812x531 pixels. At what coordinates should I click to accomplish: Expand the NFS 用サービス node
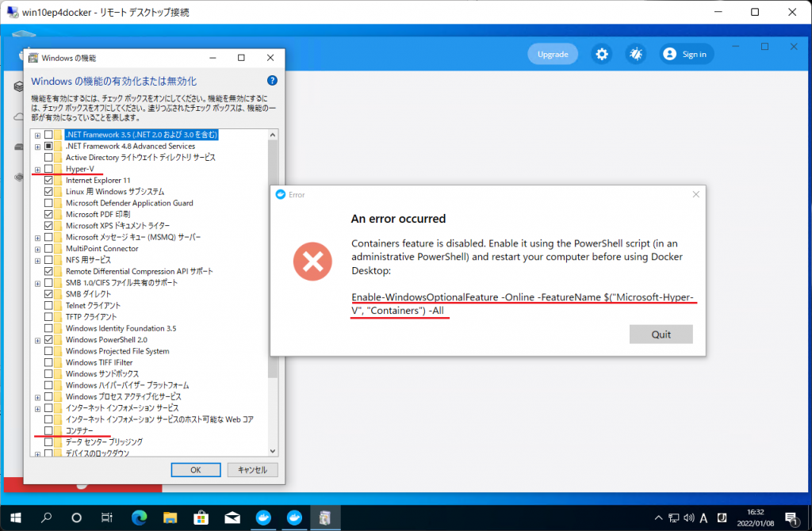pos(37,260)
